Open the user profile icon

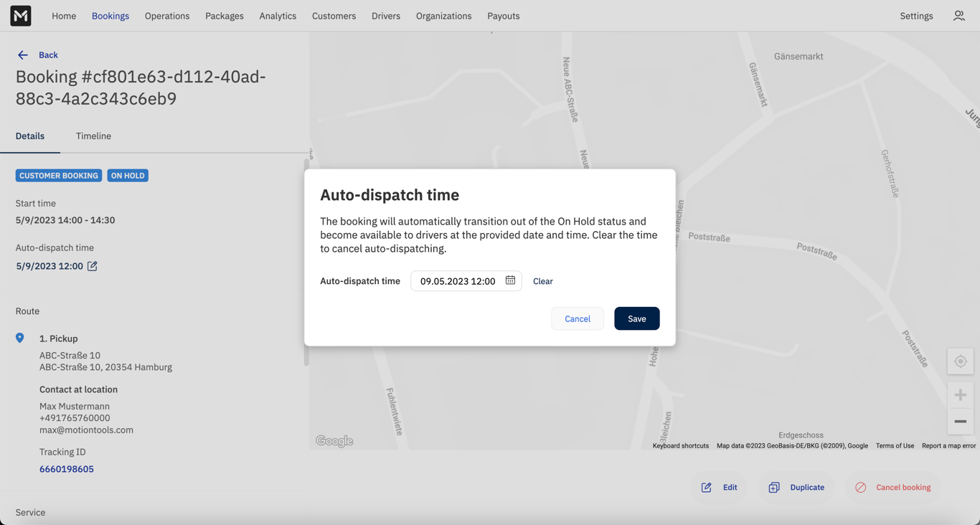pyautogui.click(x=958, y=16)
